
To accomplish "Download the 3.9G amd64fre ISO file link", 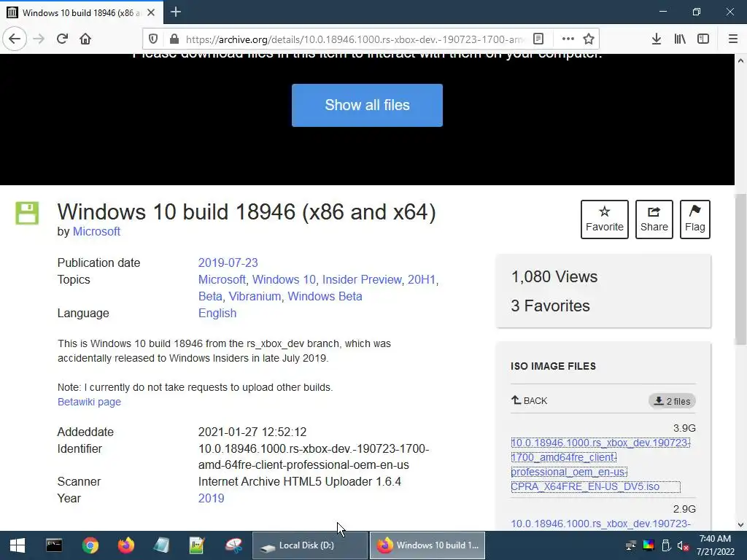I will tap(600, 464).
